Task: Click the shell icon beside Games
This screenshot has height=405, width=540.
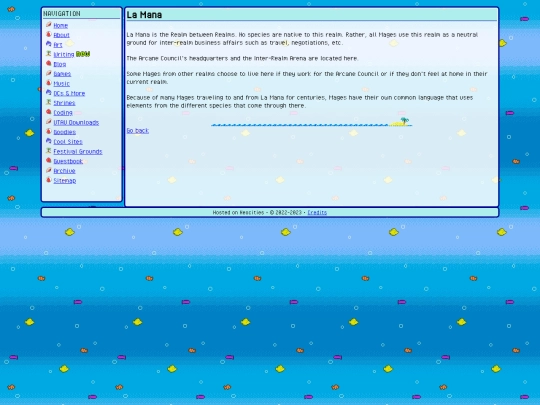Action: coord(49,73)
